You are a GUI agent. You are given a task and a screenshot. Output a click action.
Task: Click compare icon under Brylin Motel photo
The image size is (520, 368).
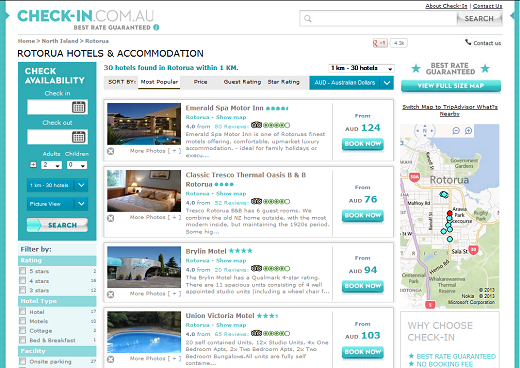pyautogui.click(x=111, y=294)
